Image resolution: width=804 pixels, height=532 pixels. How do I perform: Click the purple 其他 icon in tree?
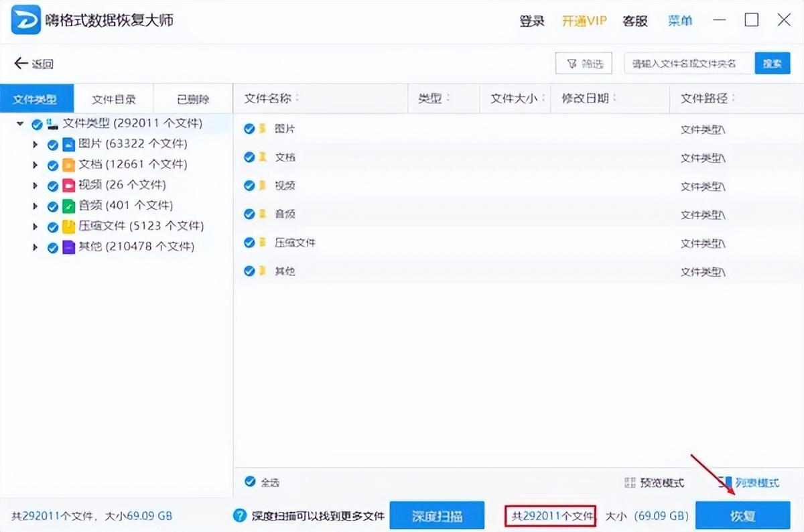68,247
